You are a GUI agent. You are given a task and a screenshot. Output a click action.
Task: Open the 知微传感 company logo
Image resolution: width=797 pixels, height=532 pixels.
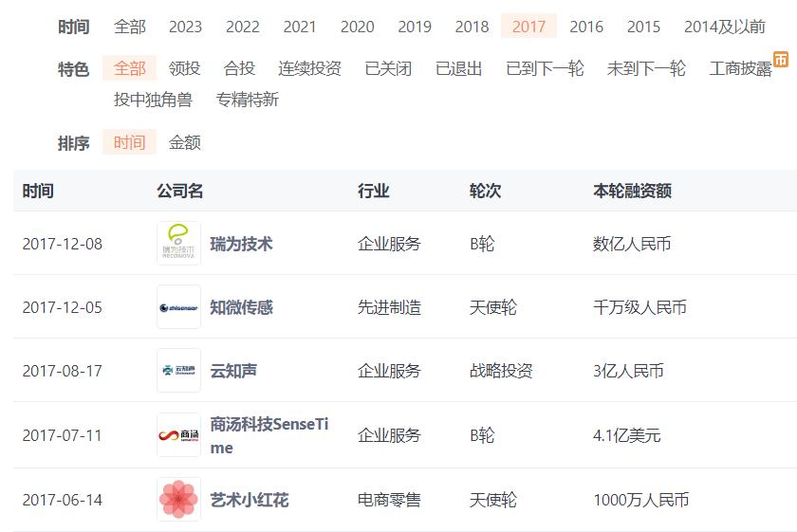point(178,307)
